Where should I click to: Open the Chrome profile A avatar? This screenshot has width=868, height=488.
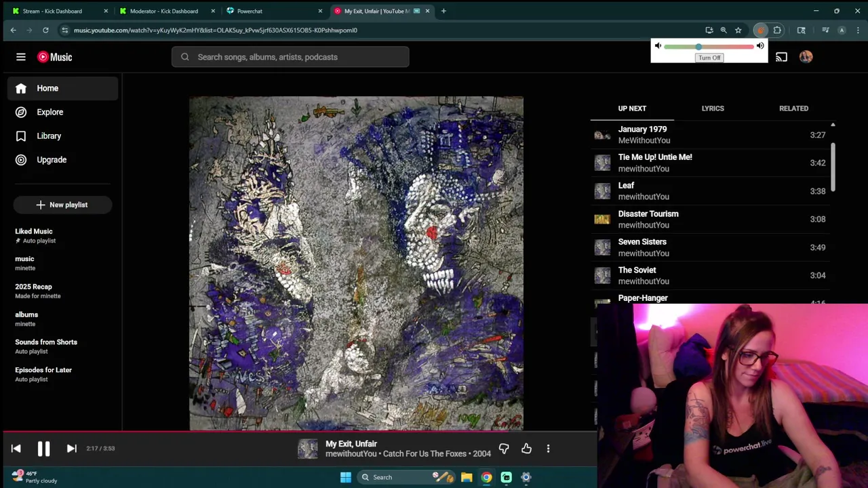[x=842, y=30]
